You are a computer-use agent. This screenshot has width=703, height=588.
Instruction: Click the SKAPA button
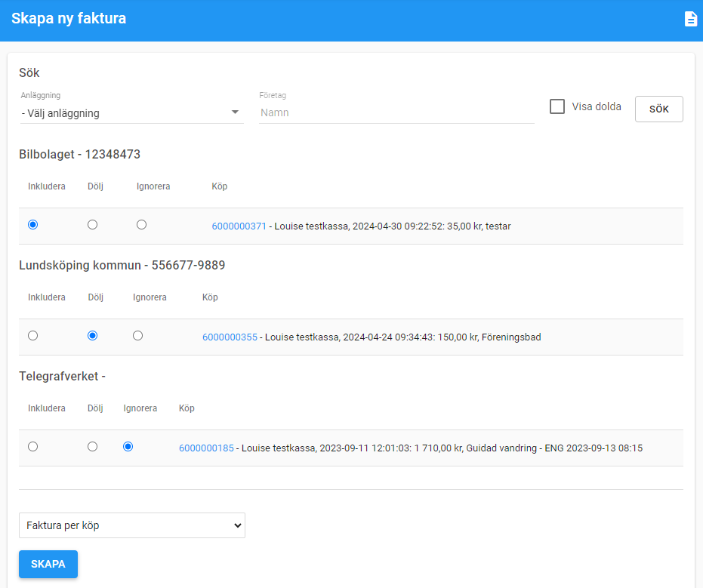[48, 564]
